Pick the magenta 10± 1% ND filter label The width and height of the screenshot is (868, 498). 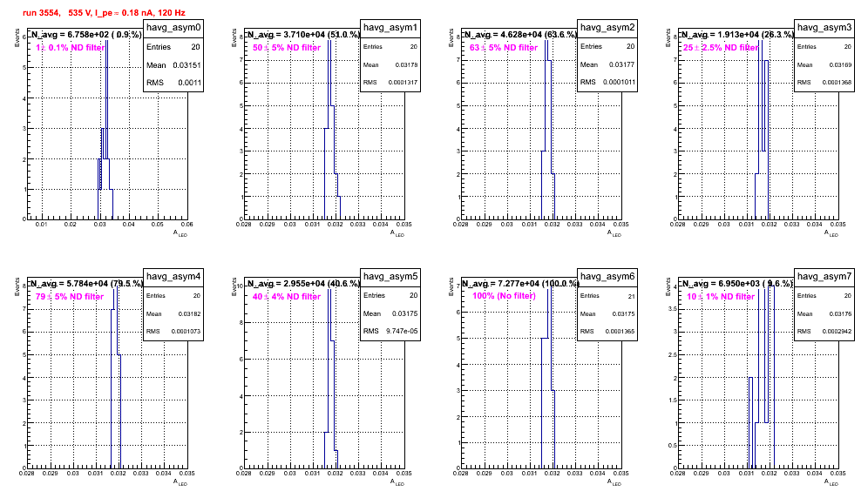[721, 297]
